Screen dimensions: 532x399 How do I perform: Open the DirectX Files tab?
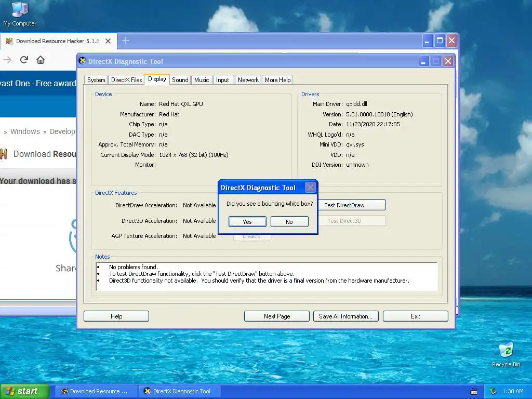coord(127,79)
